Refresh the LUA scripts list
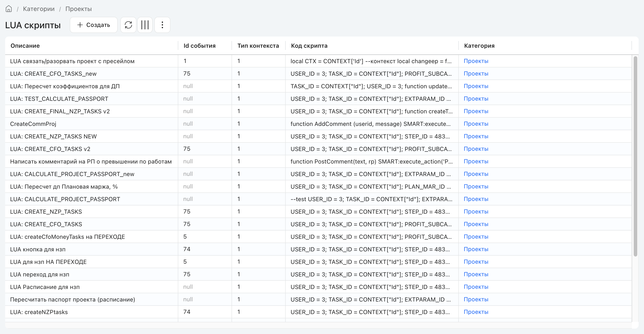The height and width of the screenshot is (334, 644). [x=128, y=25]
